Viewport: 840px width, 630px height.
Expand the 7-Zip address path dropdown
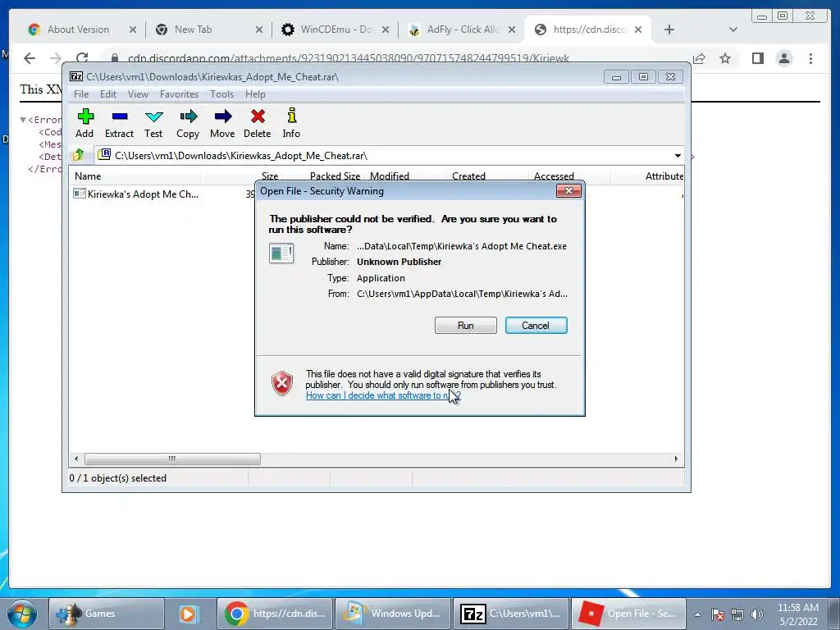[678, 156]
